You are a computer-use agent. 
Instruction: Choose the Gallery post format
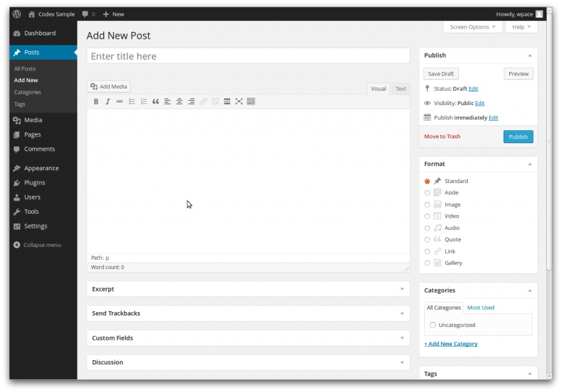427,263
